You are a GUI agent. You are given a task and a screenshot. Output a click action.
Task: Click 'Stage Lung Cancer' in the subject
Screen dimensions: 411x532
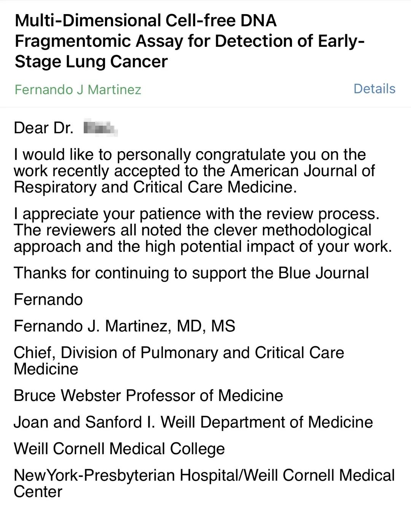pos(91,61)
